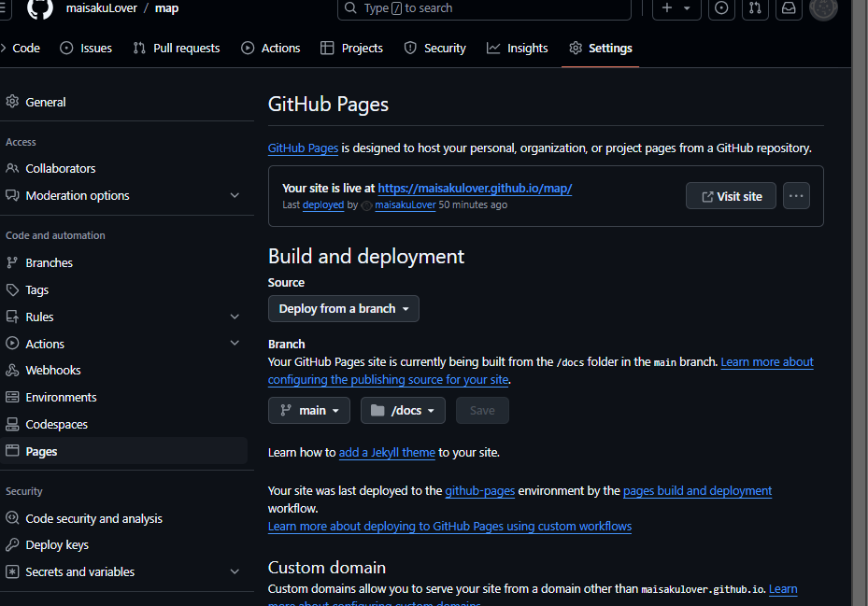The image size is (868, 606).
Task: Click 'add a Jekyll theme' link
Action: 387,453
